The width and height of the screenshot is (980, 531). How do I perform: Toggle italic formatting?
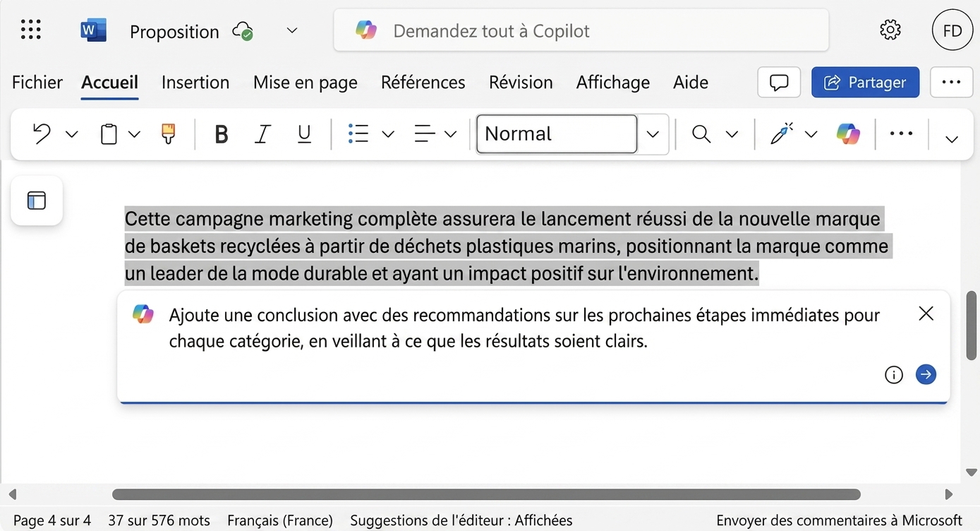[x=262, y=133]
